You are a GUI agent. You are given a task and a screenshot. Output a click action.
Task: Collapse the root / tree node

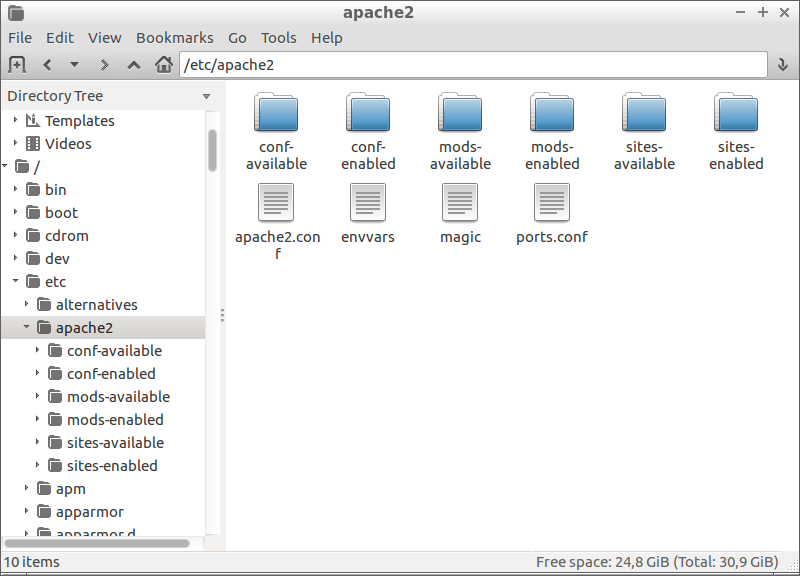click(x=5, y=165)
